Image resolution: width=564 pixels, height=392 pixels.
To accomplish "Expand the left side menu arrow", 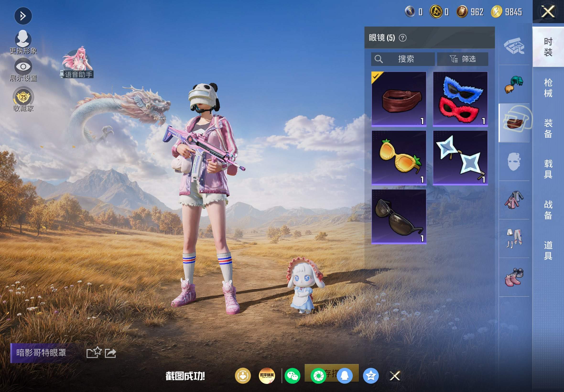I will coord(23,16).
